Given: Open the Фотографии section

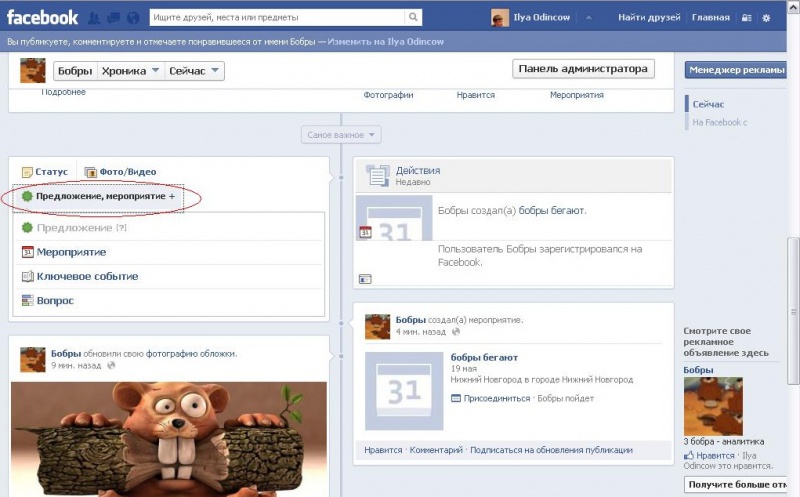Looking at the screenshot, I should tap(388, 95).
